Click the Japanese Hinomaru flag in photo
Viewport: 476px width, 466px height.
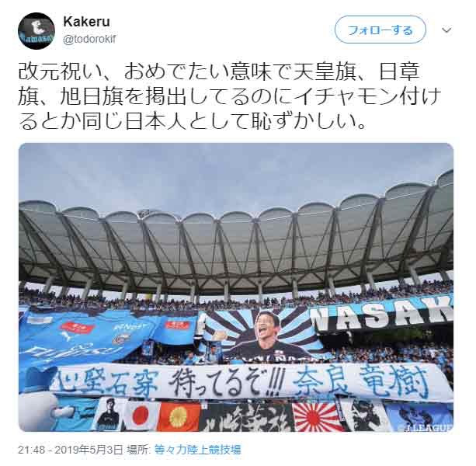tap(141, 416)
